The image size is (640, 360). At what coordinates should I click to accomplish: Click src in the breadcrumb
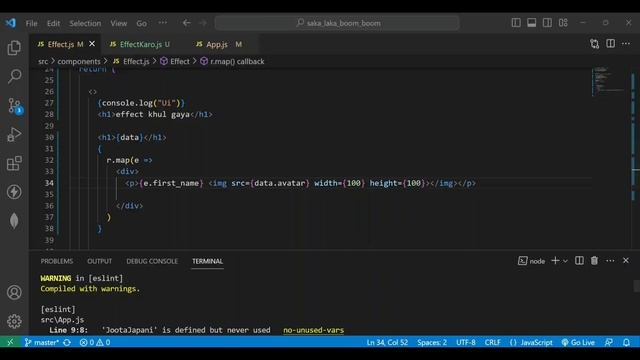(x=43, y=61)
